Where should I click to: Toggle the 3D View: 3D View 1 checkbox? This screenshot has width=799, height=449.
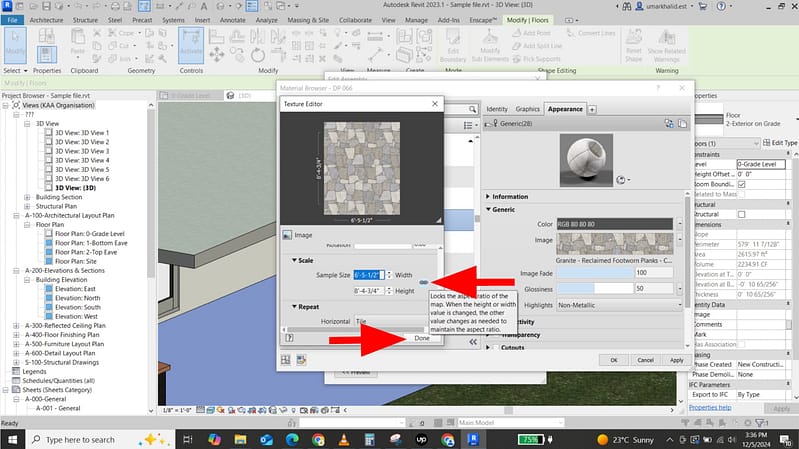click(48, 133)
